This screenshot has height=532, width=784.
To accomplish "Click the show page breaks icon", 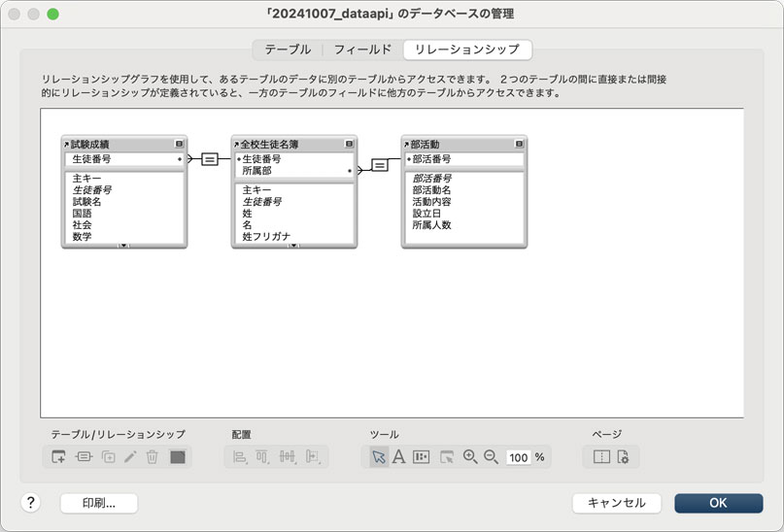I will (601, 456).
